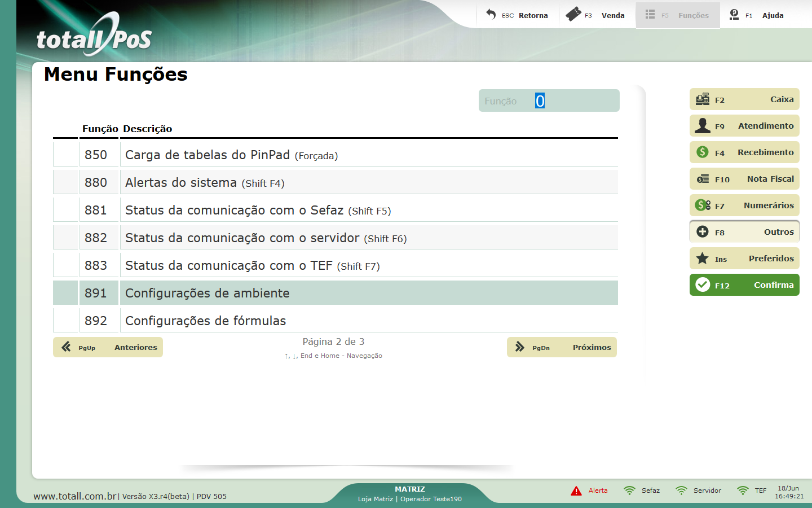Confirm selection with the Confirma button
This screenshot has width=812, height=508.
(744, 284)
